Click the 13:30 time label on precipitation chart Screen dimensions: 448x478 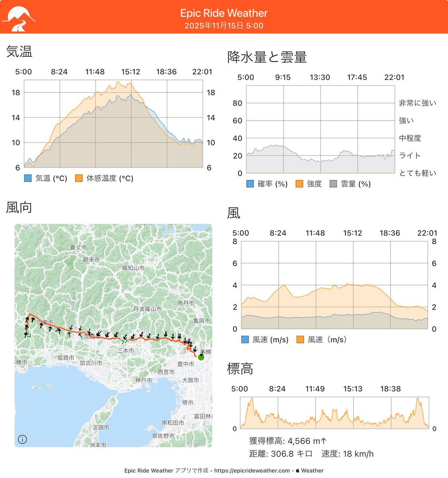point(320,77)
